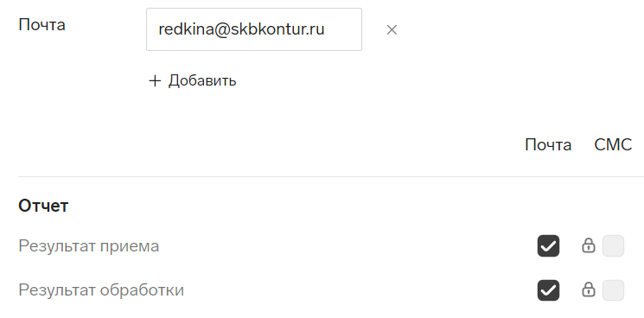The image size is (644, 318).
Task: Click the lock icon in Результат приема row
Action: pos(589,245)
